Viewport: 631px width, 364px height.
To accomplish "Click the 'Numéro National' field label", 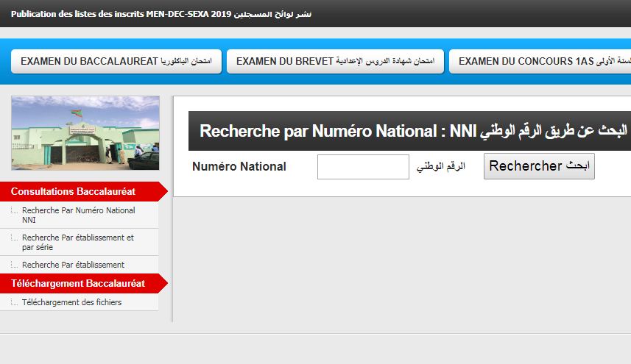I will click(x=239, y=167).
